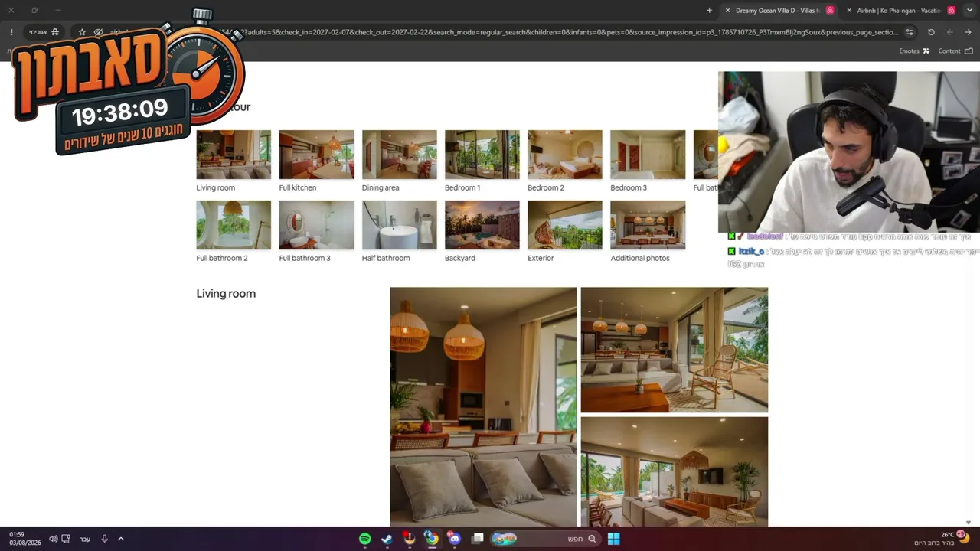Click the 'Full kitchen' caption
Image resolution: width=980 pixels, height=551 pixels.
[298, 187]
